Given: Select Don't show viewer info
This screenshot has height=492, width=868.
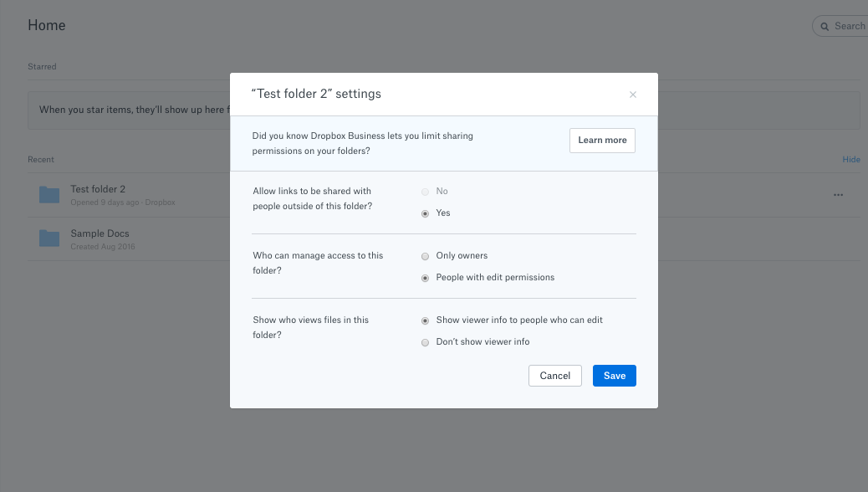Looking at the screenshot, I should click(x=426, y=342).
